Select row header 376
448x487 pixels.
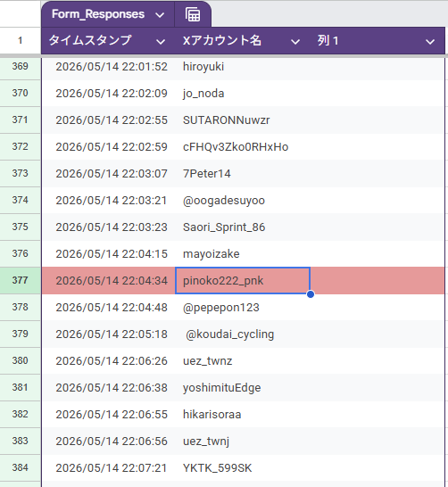click(x=21, y=253)
